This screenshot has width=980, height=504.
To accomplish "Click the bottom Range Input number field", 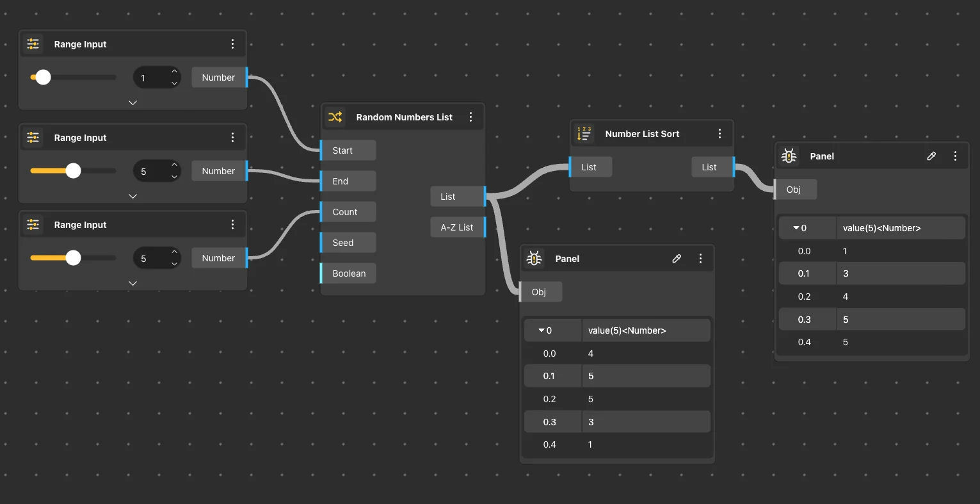I will point(150,259).
